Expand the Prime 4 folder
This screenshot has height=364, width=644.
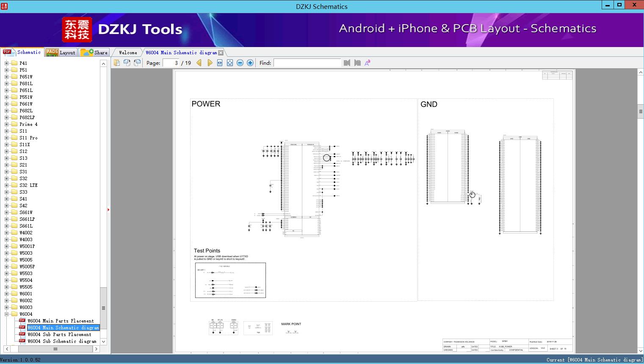[6, 124]
